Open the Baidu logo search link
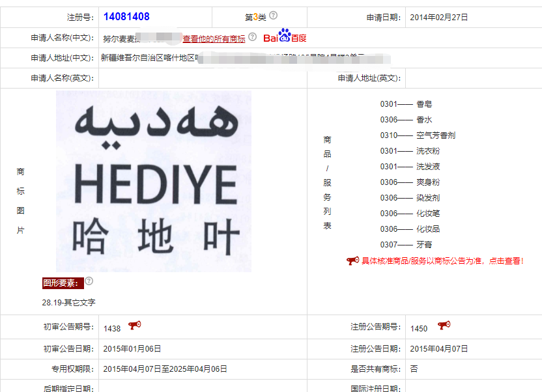Screen dimensions: 542x392 coord(285,36)
